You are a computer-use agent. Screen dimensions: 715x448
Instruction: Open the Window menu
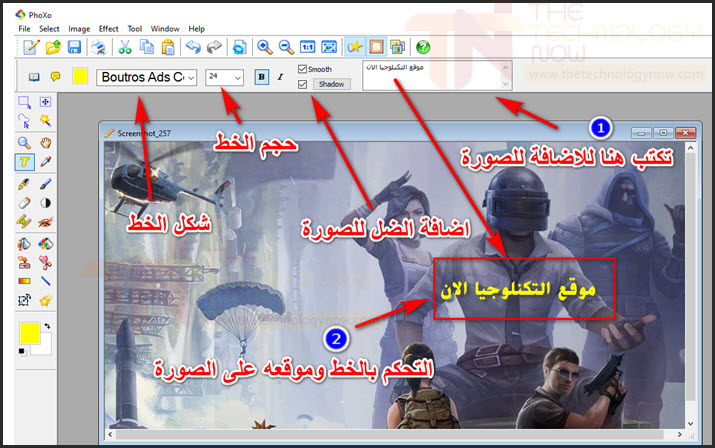point(165,29)
